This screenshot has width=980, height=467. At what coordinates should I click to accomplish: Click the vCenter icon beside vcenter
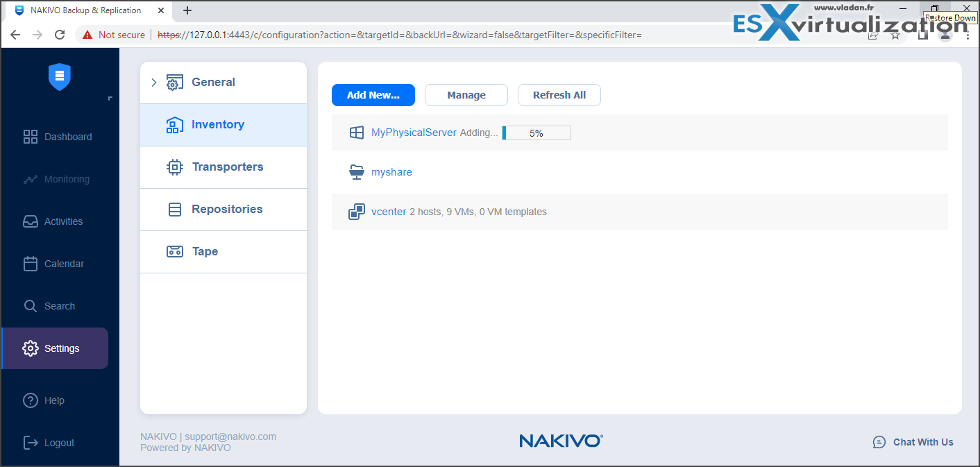pyautogui.click(x=357, y=212)
